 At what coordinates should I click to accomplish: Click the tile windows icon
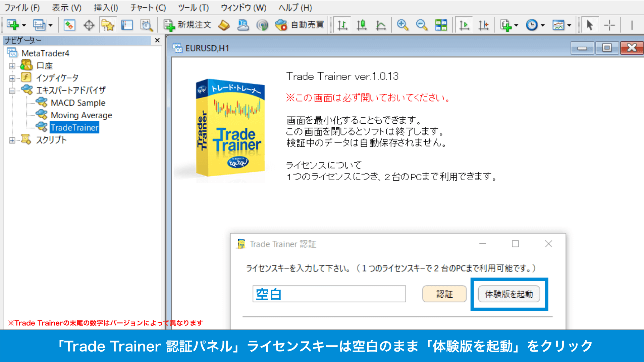click(441, 24)
